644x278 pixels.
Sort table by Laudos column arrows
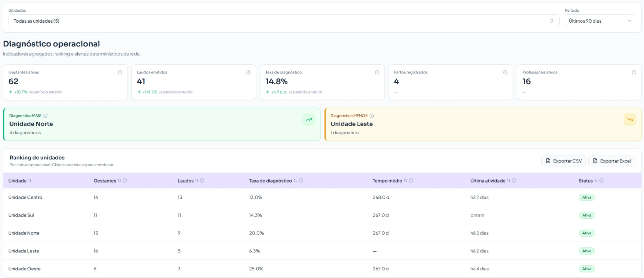click(x=197, y=181)
